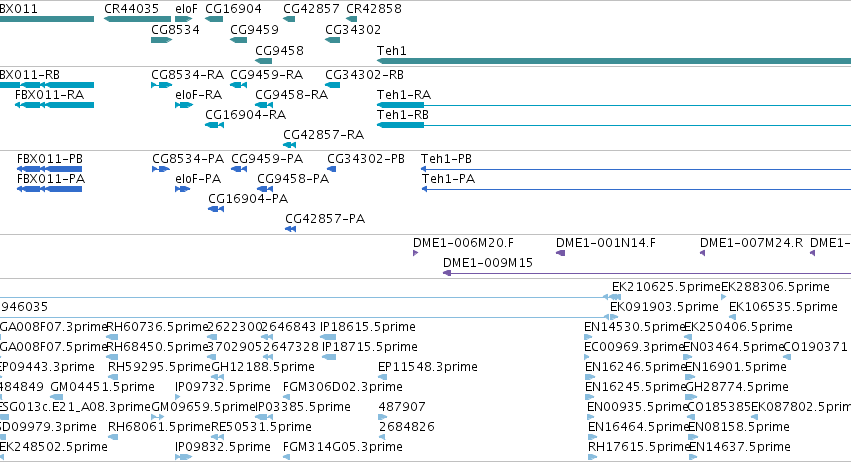Click EST IP18615.5prime
The width and height of the screenshot is (851, 462).
[x=367, y=327]
